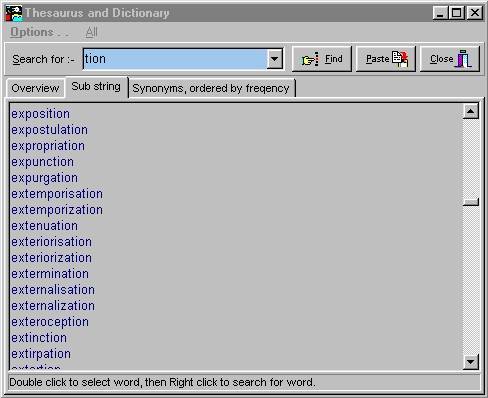488x398 pixels.
Task: Minimize the Thesaurus and Dictionary window
Action: click(440, 13)
